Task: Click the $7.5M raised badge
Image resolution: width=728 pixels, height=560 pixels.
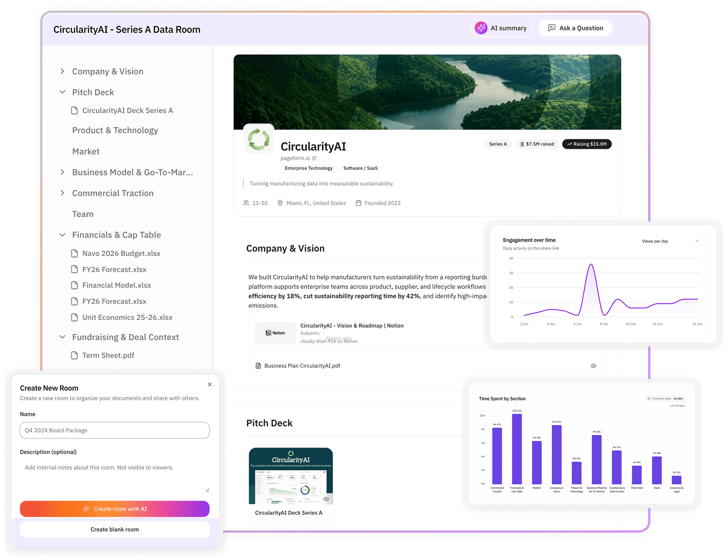Action: [537, 144]
